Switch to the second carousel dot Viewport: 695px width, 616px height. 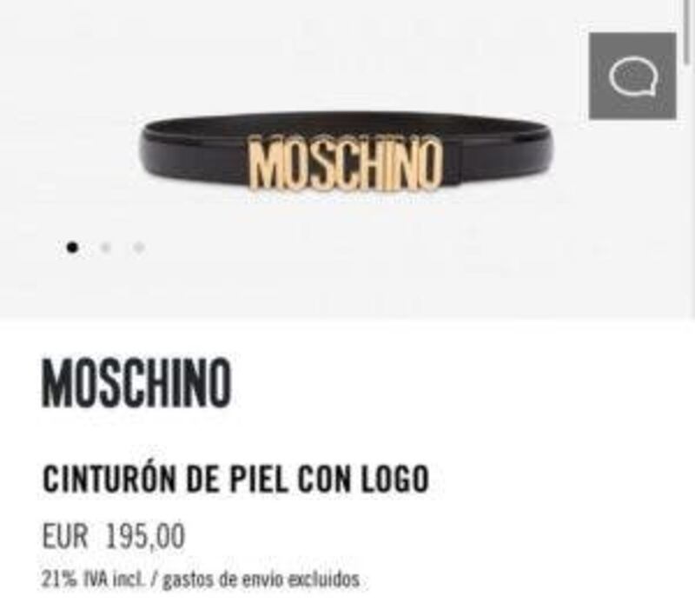tap(105, 247)
